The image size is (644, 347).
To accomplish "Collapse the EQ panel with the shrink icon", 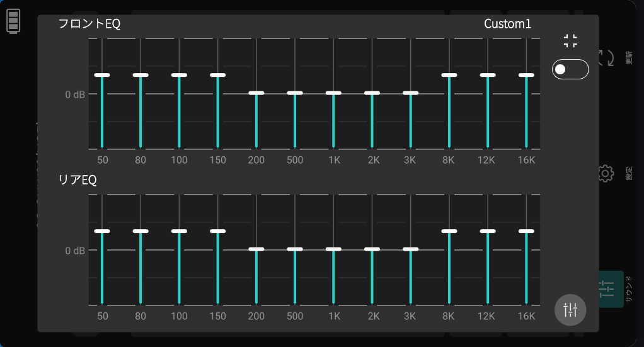I will 570,42.
